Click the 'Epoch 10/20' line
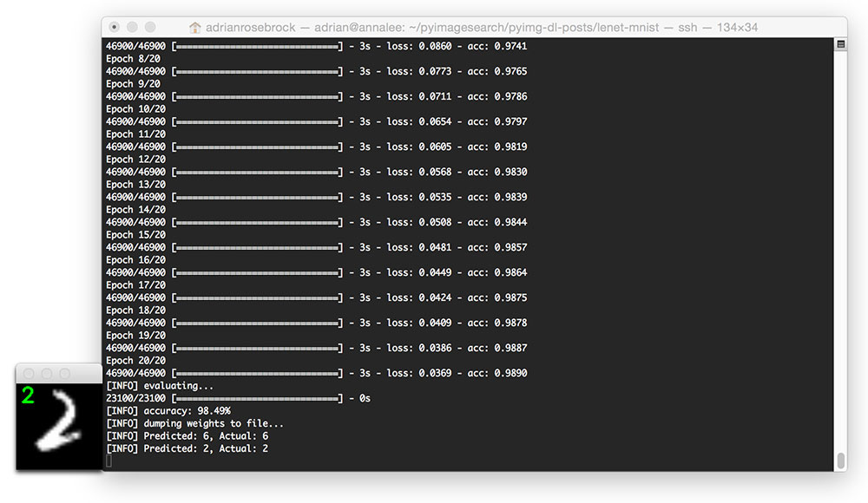Viewport: 868px width, 503px height. [x=135, y=109]
